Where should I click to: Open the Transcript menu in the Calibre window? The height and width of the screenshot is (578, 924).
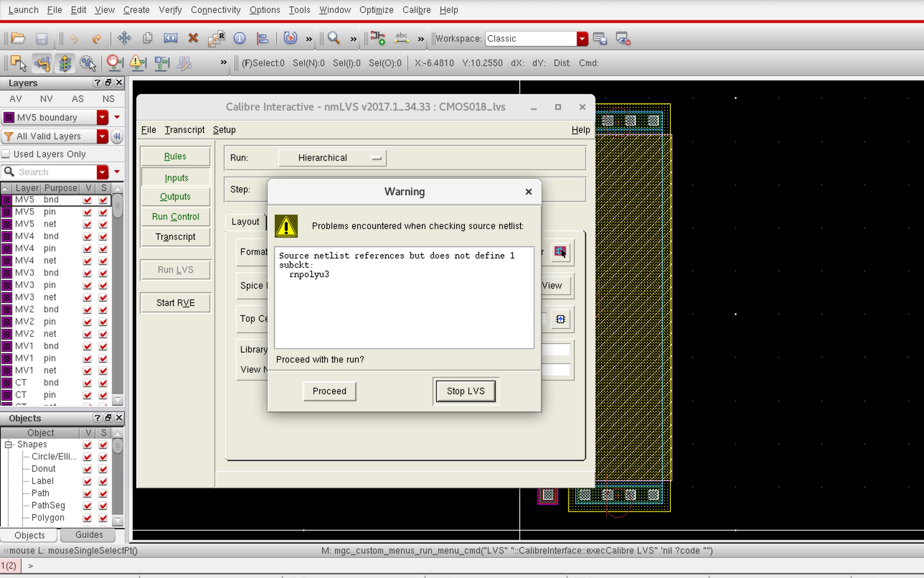184,130
